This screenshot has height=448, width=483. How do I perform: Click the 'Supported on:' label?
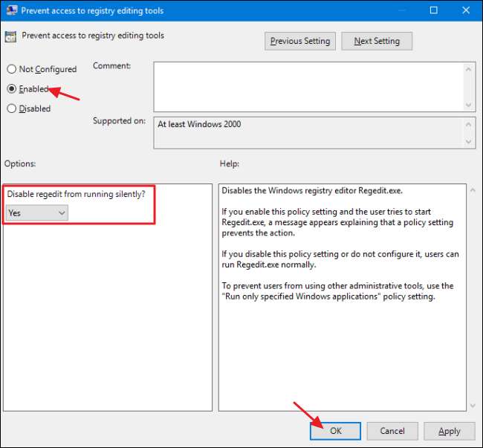119,120
